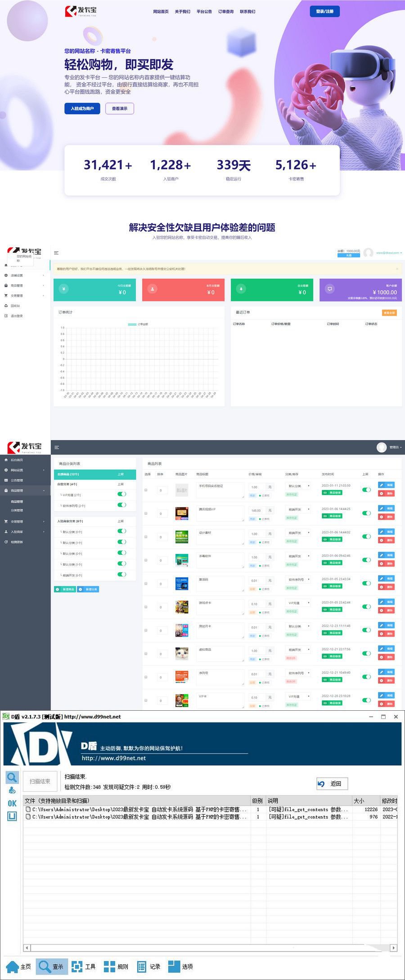
Task: Click the horizontal scrollbar right arrow in D盾
Action: pos(394,948)
